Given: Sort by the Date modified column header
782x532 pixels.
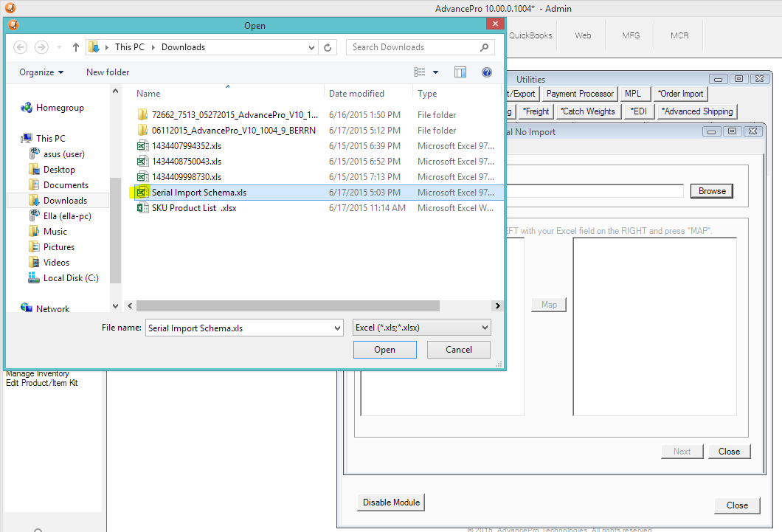Looking at the screenshot, I should click(x=356, y=94).
